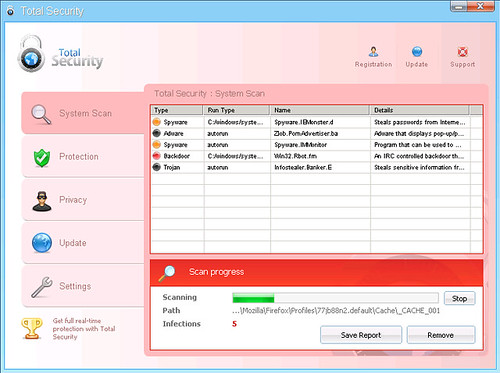Click the Update globe icon in header

pyautogui.click(x=417, y=51)
